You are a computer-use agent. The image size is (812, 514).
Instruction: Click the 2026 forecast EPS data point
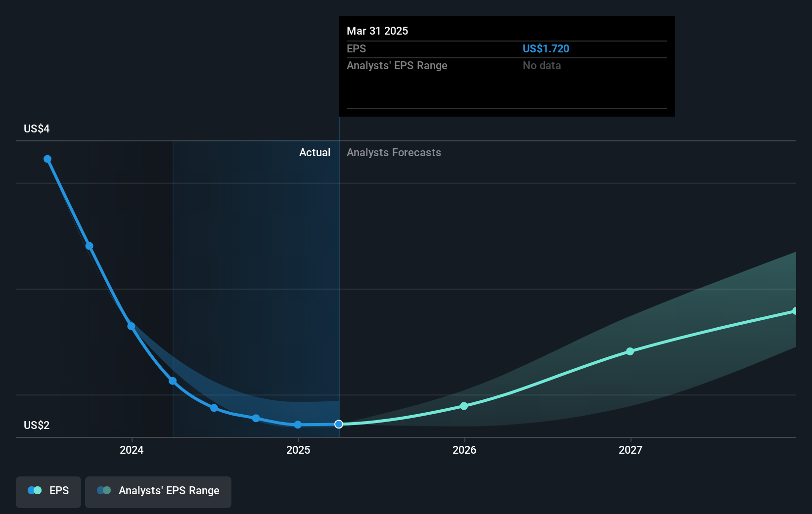tap(464, 406)
